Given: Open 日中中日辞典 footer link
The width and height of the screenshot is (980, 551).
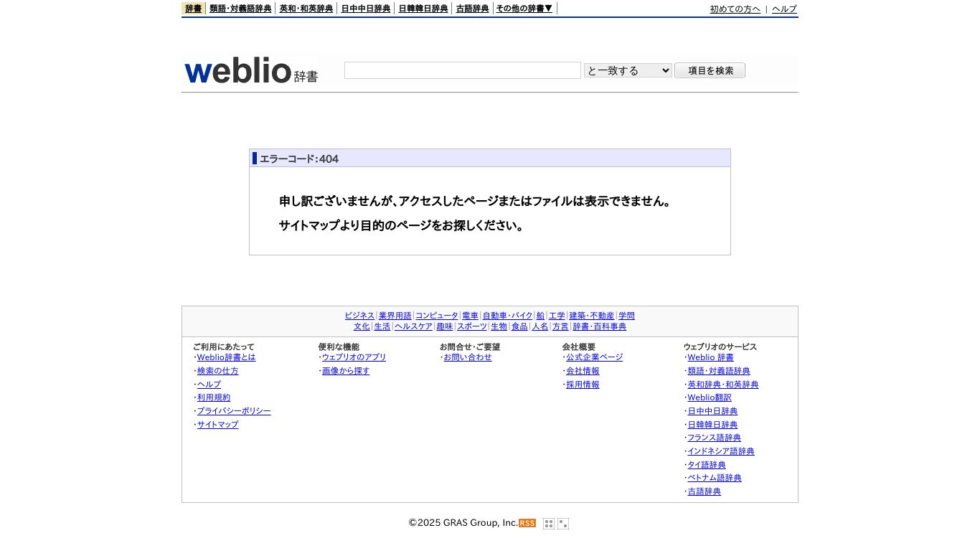Looking at the screenshot, I should pyautogui.click(x=712, y=411).
